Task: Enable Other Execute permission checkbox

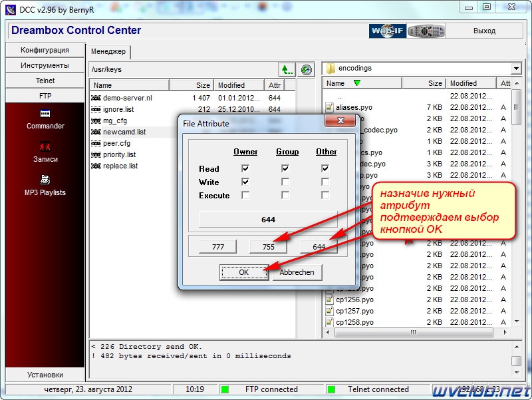Action: tap(325, 195)
